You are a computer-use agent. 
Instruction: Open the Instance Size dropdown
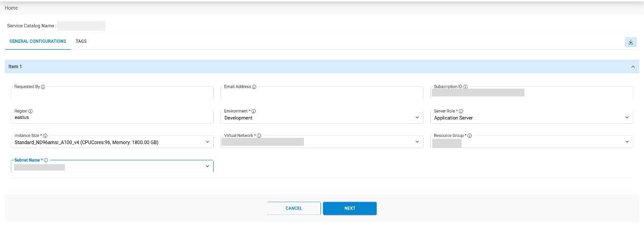112,142
